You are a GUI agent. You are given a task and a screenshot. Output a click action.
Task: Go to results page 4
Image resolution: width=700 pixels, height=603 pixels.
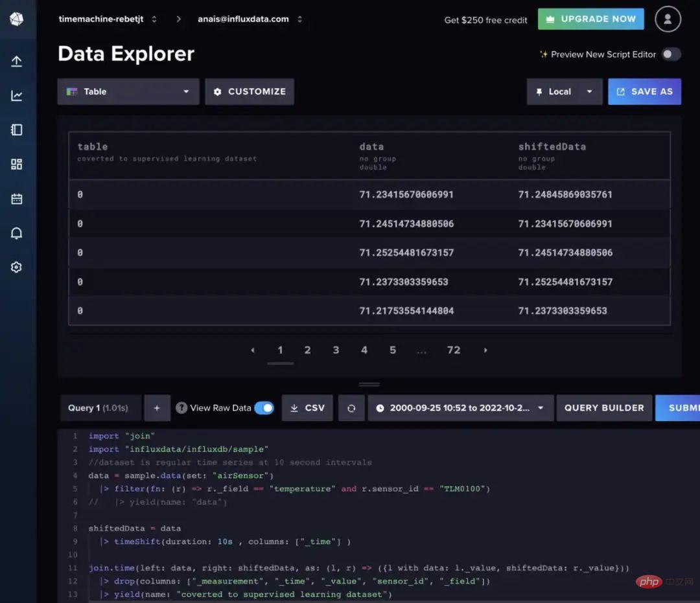[x=364, y=350]
